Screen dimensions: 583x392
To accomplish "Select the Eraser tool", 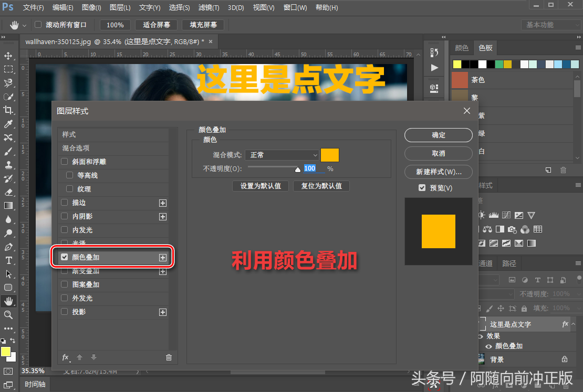I will coord(8,193).
